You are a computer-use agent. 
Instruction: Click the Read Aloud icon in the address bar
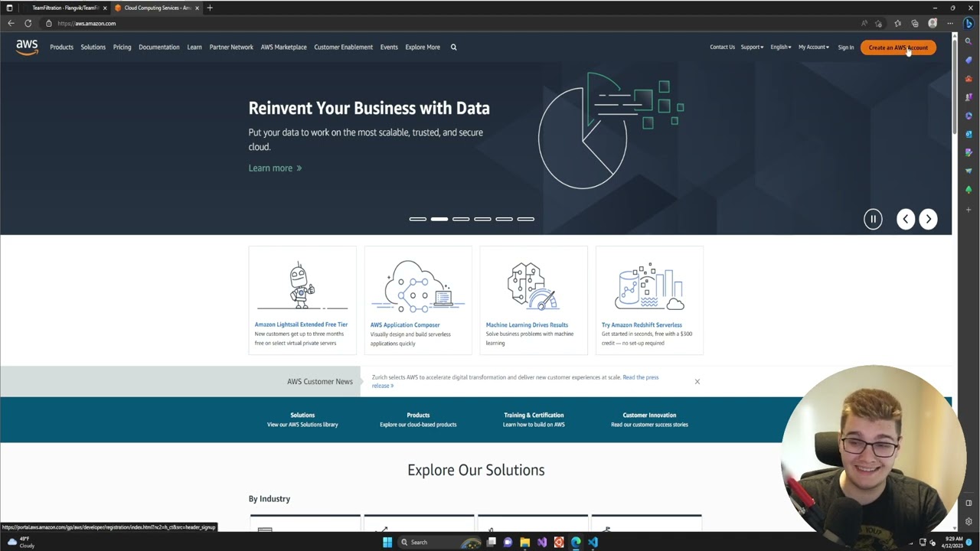coord(864,23)
